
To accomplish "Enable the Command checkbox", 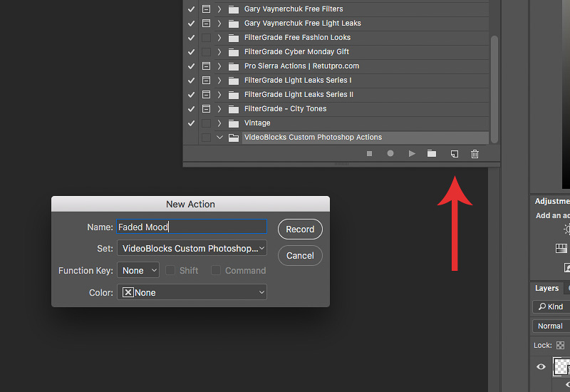I will click(x=216, y=270).
